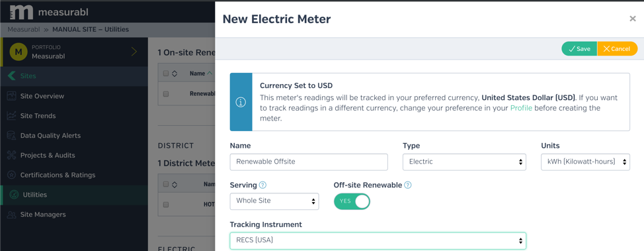Click the Measurabl logo icon
The width and height of the screenshot is (644, 251).
coord(21,13)
